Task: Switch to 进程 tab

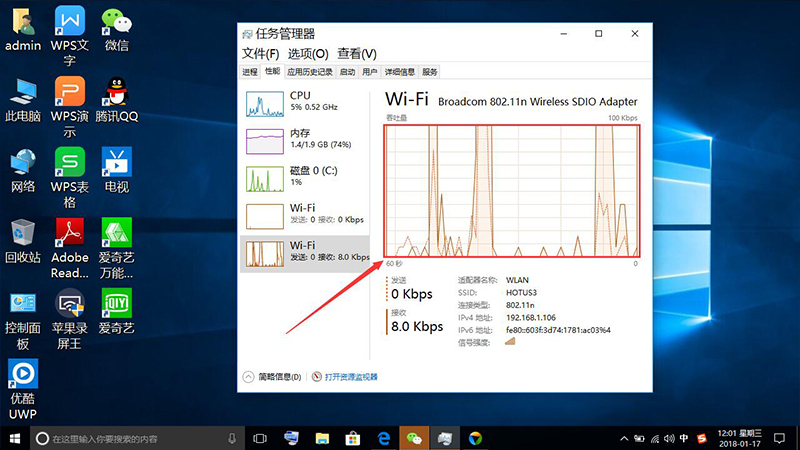Action: [x=250, y=72]
